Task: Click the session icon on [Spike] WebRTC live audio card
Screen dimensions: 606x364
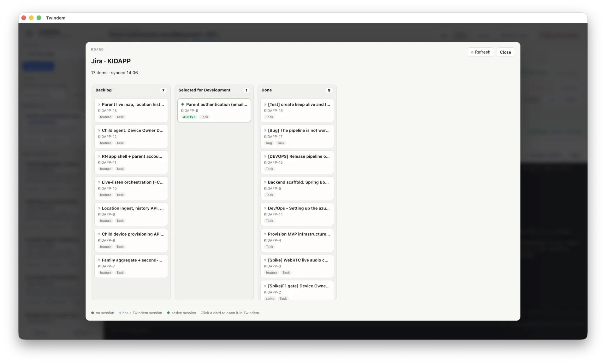Action: (265, 260)
